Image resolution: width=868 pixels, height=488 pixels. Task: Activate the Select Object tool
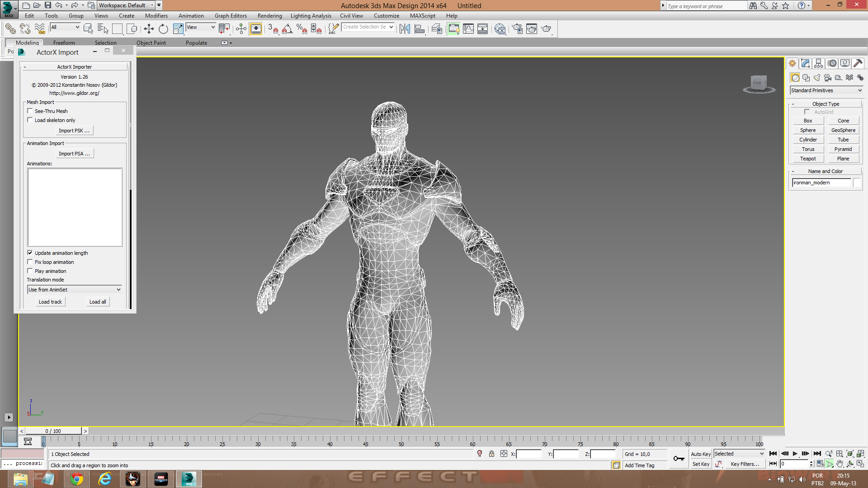pyautogui.click(x=88, y=29)
